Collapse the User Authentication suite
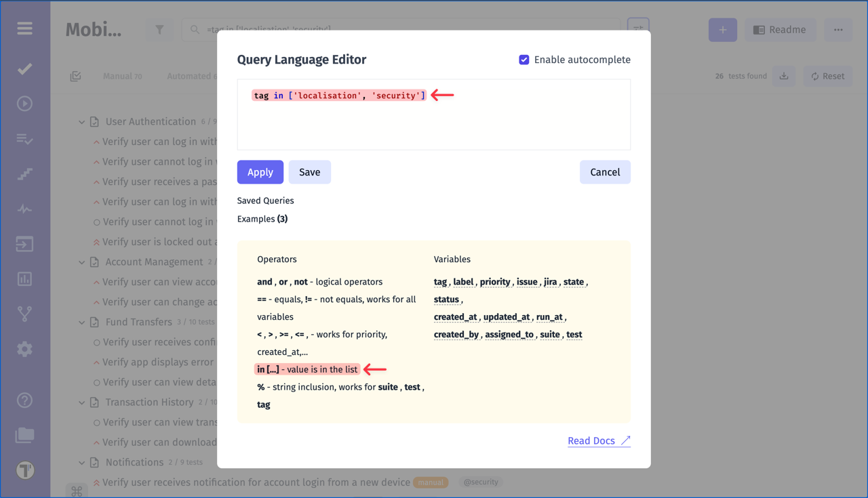The width and height of the screenshot is (868, 498). tap(83, 121)
